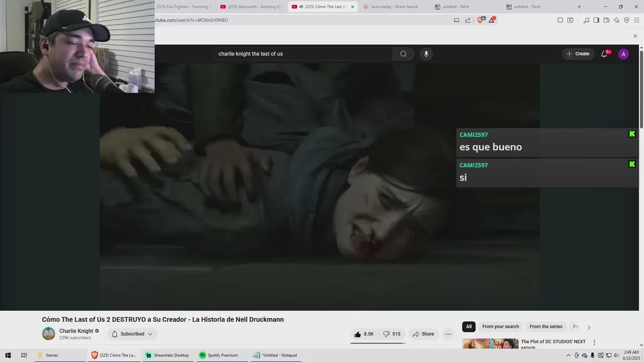Open the Charlie Knight channel name link
Screen dimensions: 644x362
76,331
